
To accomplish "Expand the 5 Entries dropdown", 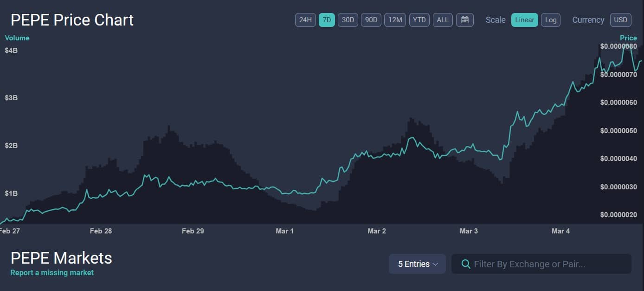I will 417,264.
